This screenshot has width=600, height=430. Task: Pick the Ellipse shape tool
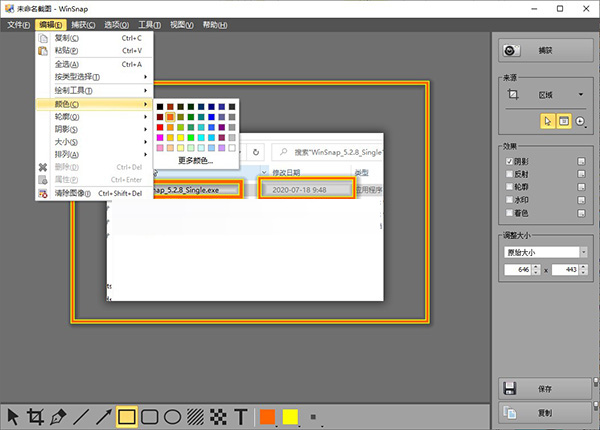tap(173, 417)
